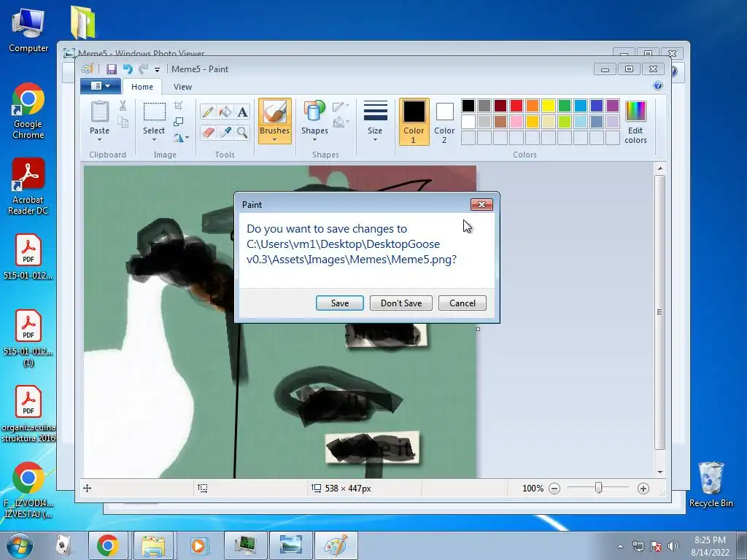This screenshot has height=560, width=747.
Task: Open the Windows Start menu orb
Action: 20,545
